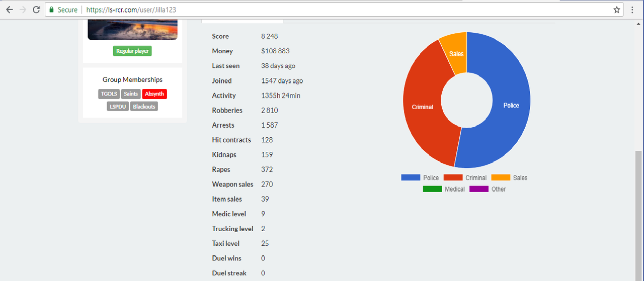The image size is (644, 281).
Task: Click the 38 days ago value
Action: pyautogui.click(x=278, y=66)
